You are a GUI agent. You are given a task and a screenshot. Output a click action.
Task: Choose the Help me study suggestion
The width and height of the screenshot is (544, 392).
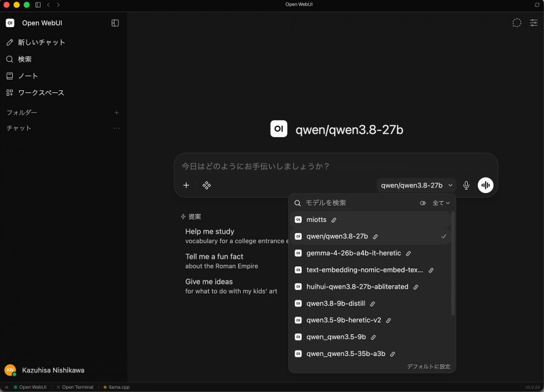pos(236,236)
